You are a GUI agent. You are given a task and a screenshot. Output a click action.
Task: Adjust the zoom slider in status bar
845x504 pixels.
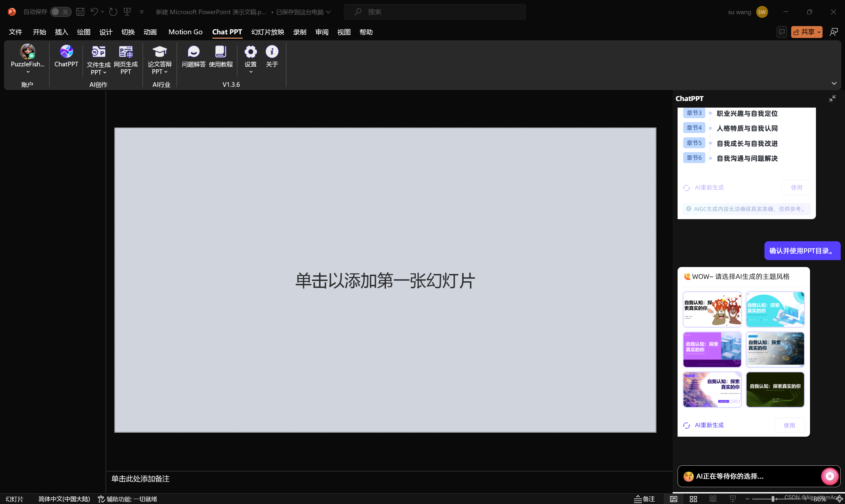coord(773,499)
